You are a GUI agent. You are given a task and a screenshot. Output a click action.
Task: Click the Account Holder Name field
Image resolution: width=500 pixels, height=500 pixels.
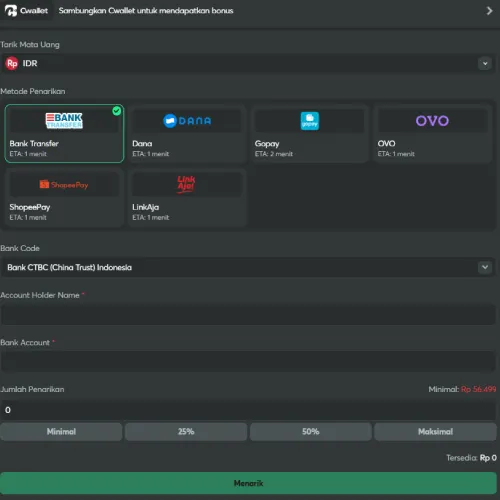click(248, 314)
